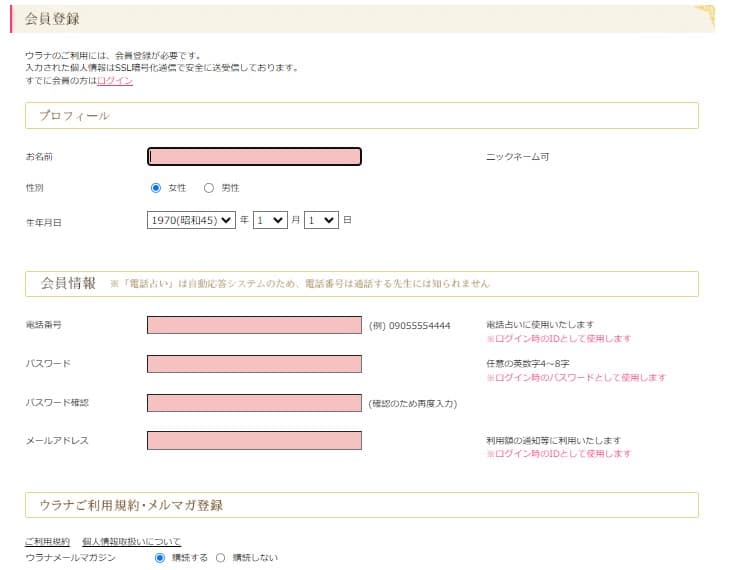Select 購読しない for the mail magazine
Screen dimensions: 733x570
(220, 558)
